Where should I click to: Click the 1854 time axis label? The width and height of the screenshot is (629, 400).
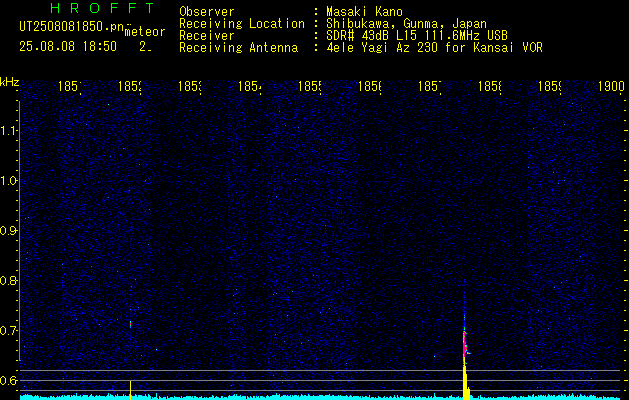pos(249,86)
